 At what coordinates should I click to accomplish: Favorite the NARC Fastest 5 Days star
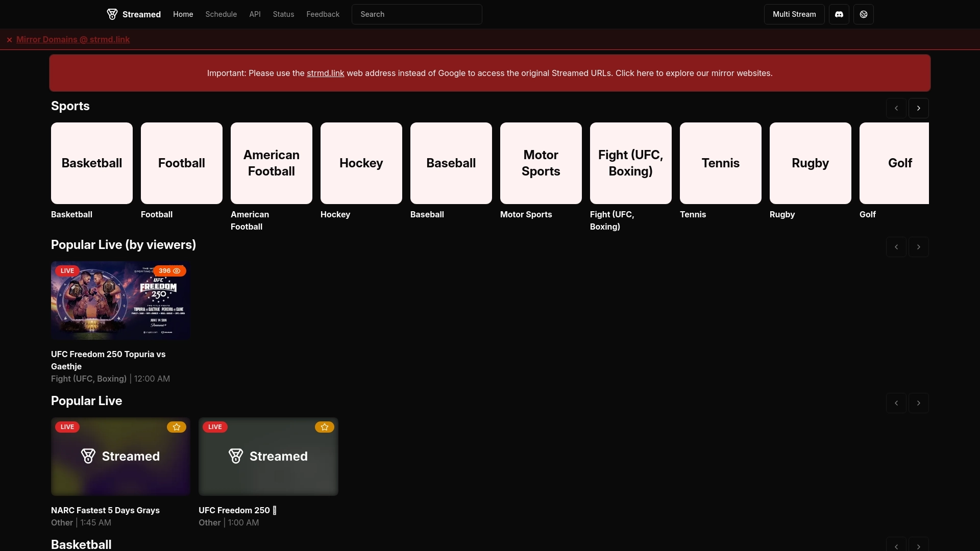click(x=177, y=427)
